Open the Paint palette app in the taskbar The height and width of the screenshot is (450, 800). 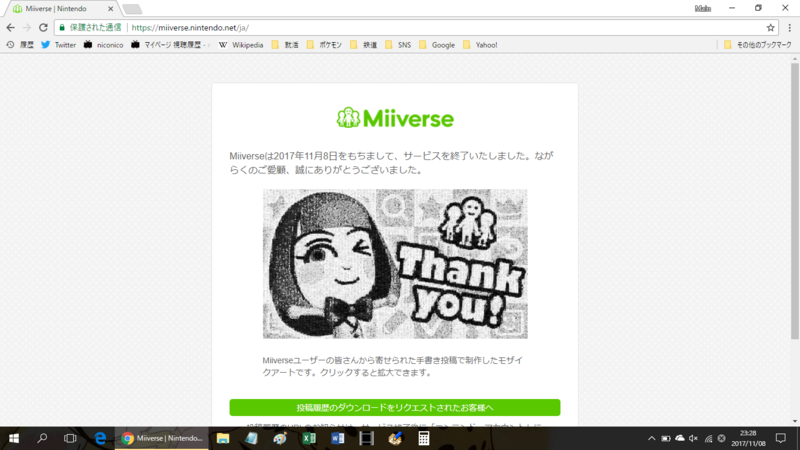click(280, 438)
